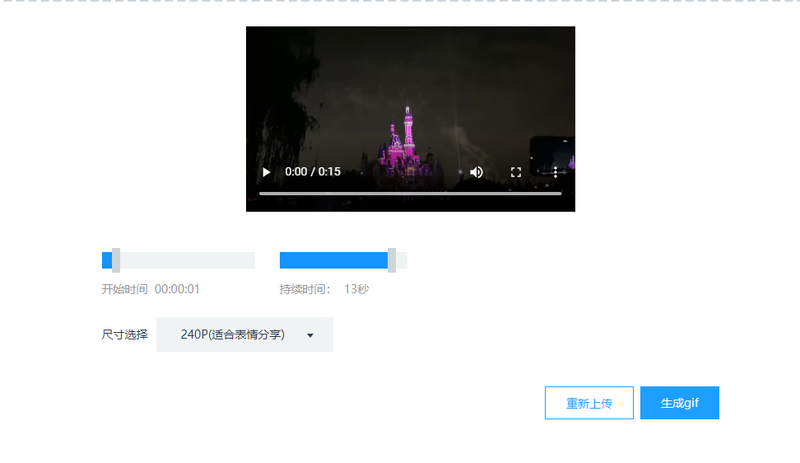Click the 生成gif button

coord(680,403)
